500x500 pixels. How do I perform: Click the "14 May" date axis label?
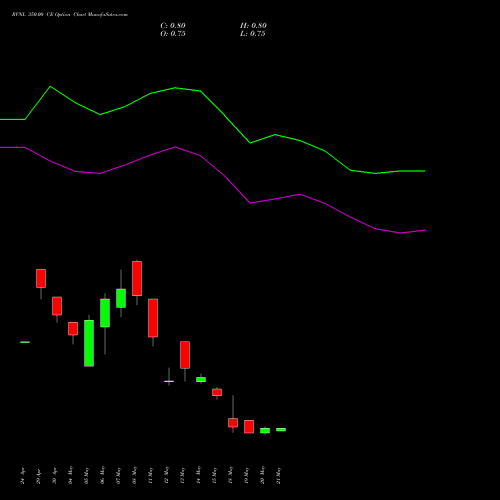[x=199, y=475]
